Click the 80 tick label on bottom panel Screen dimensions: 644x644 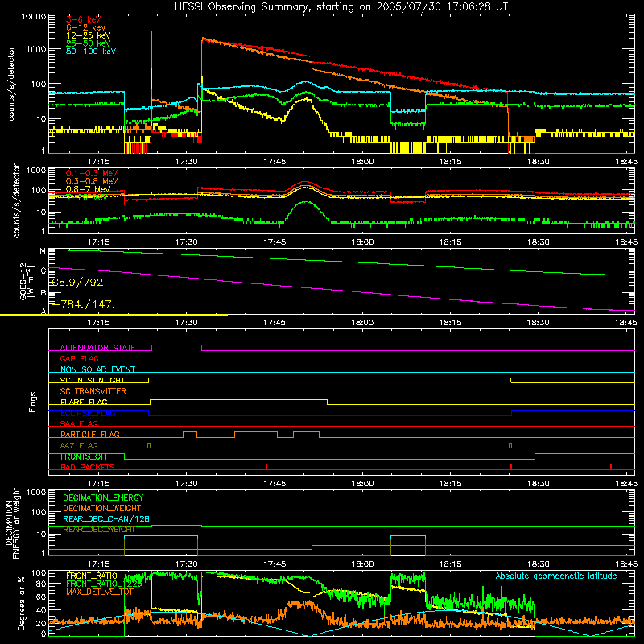click(41, 584)
